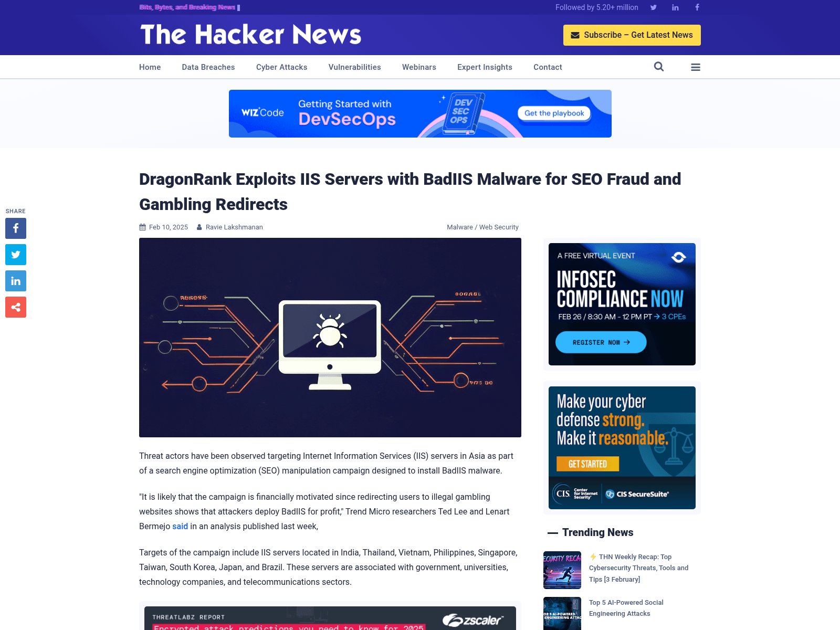Click Zscaler ThreatLabz report banner

330,618
